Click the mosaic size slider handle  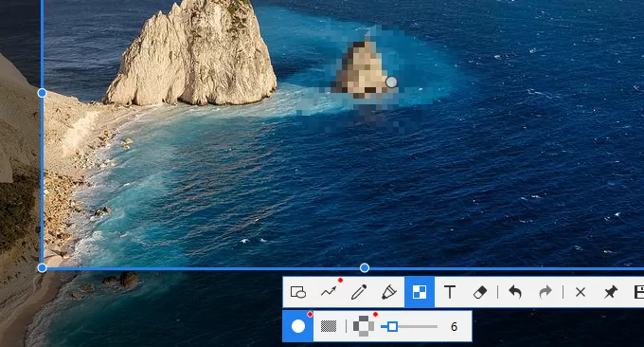[392, 327]
